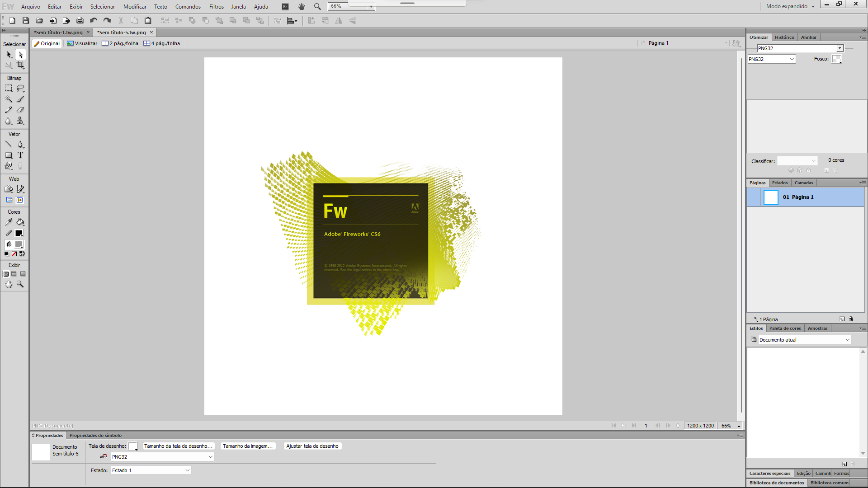868x488 pixels.
Task: Click the Export icon in toolbar
Action: [66, 21]
